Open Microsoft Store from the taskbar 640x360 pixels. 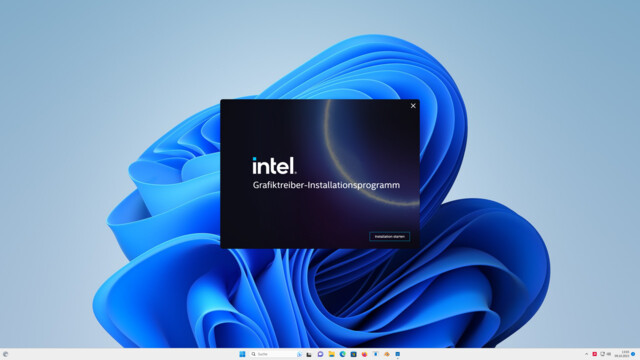(x=353, y=354)
